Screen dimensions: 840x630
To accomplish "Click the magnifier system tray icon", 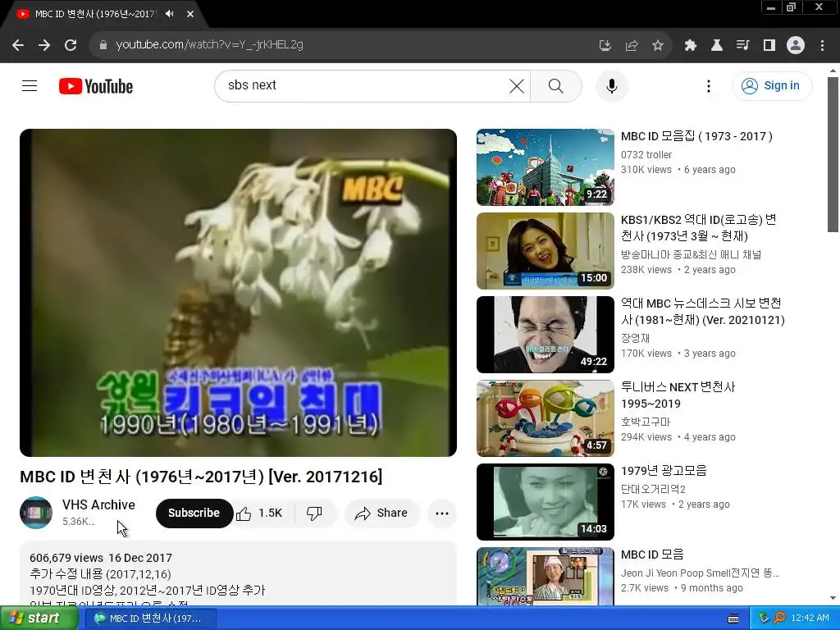I will click(x=779, y=618).
